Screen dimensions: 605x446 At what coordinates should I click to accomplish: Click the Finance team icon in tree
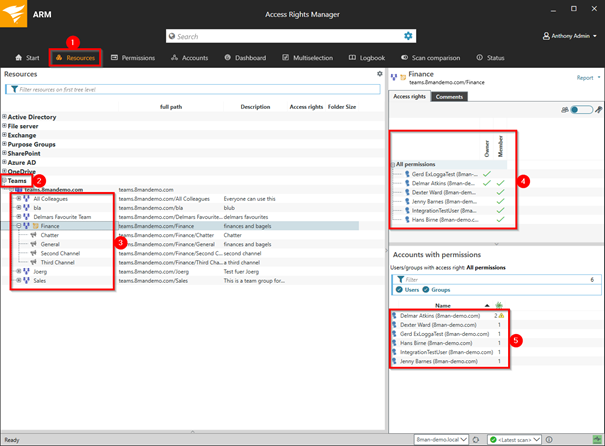click(26, 226)
